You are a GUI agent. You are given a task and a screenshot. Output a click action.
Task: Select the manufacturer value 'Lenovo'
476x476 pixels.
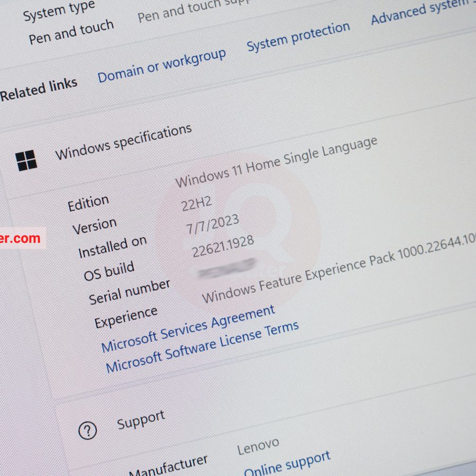coord(258,446)
